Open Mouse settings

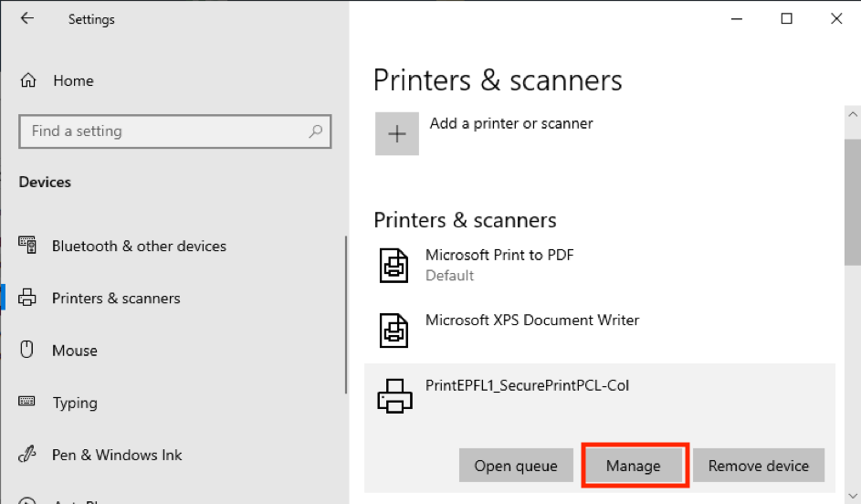click(75, 351)
